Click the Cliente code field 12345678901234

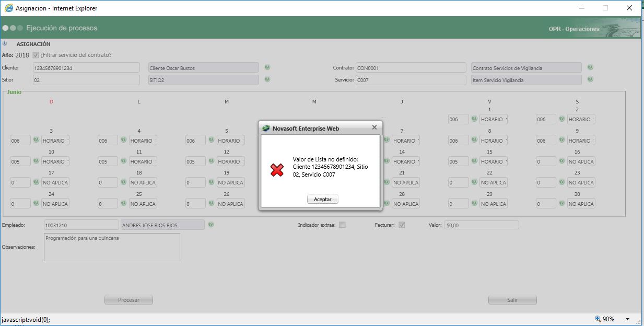point(86,67)
